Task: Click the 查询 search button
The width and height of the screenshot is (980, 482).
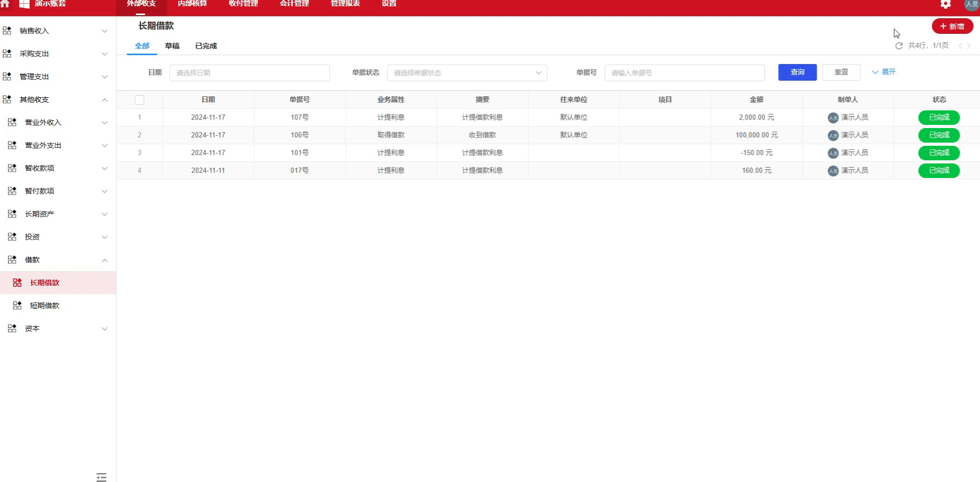Action: pos(797,72)
